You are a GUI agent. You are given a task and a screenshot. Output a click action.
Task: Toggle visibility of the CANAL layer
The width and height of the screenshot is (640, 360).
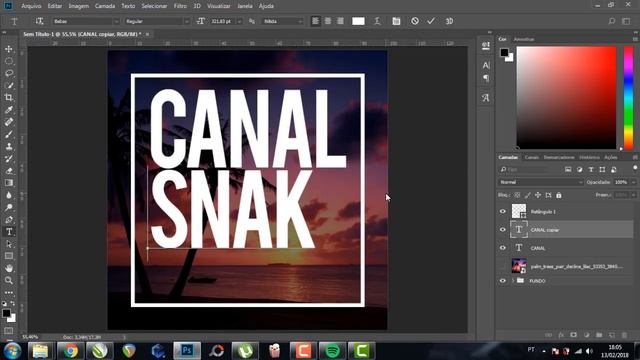502,248
